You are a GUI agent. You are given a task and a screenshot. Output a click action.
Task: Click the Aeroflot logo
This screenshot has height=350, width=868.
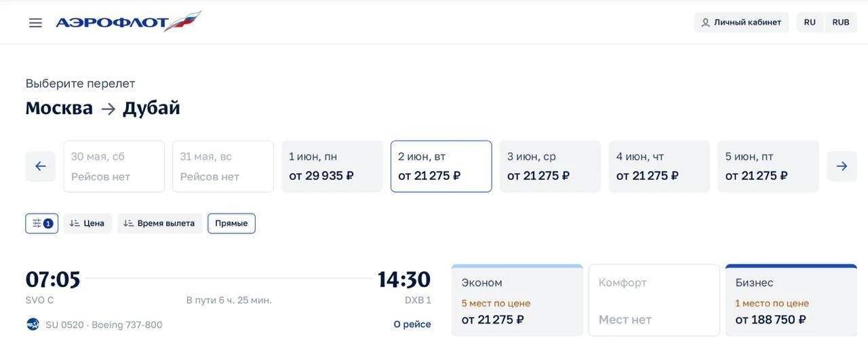click(128, 22)
